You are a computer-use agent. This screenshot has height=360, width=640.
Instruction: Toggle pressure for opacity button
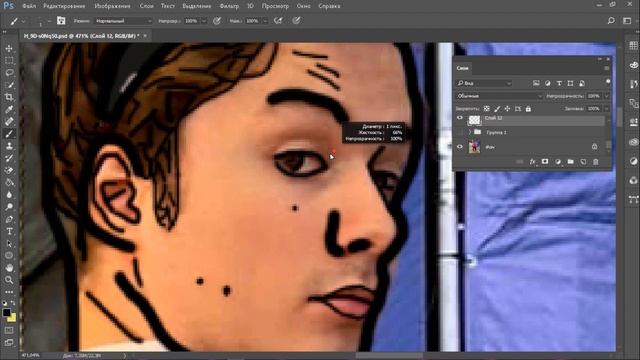(x=217, y=21)
